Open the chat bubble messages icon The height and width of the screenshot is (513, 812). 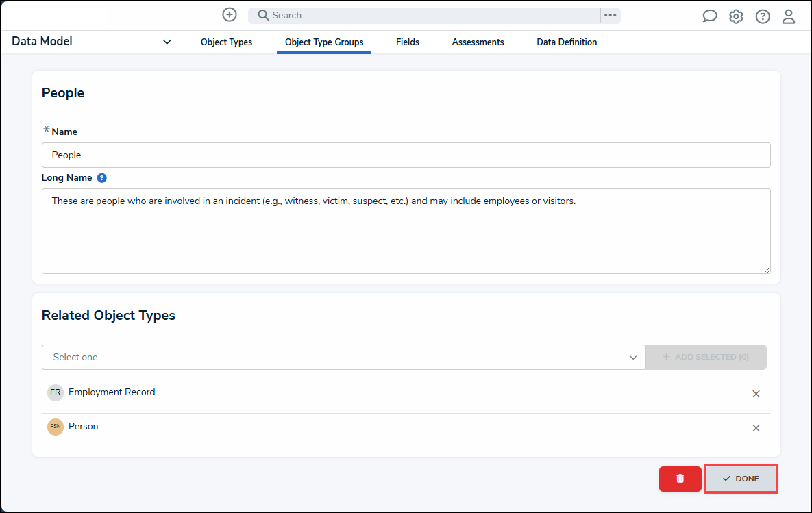tap(710, 16)
